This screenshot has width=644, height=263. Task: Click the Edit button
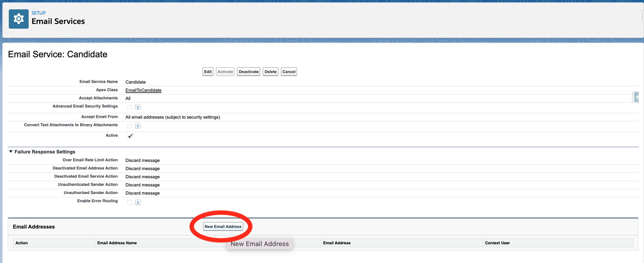click(x=208, y=72)
